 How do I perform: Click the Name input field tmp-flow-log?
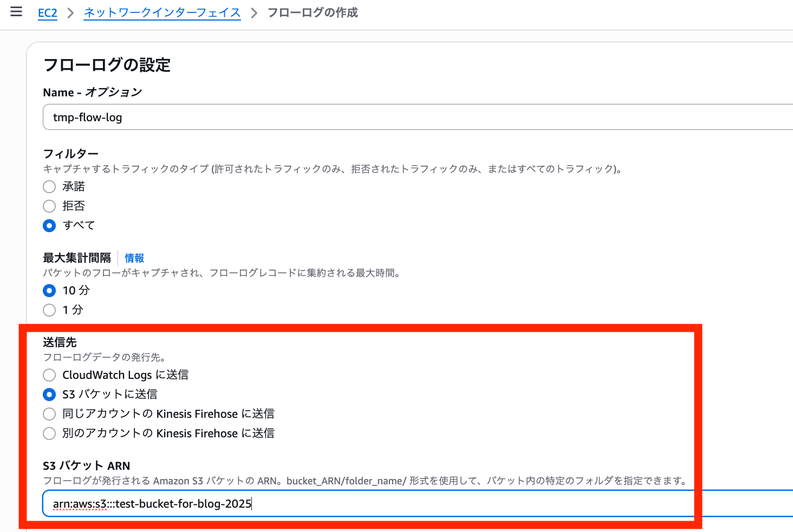[418, 117]
